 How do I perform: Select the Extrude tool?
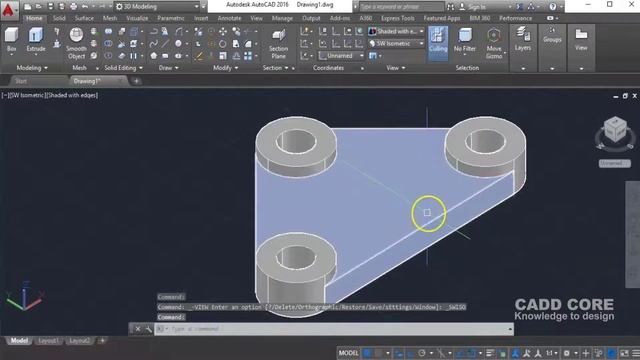tap(36, 40)
